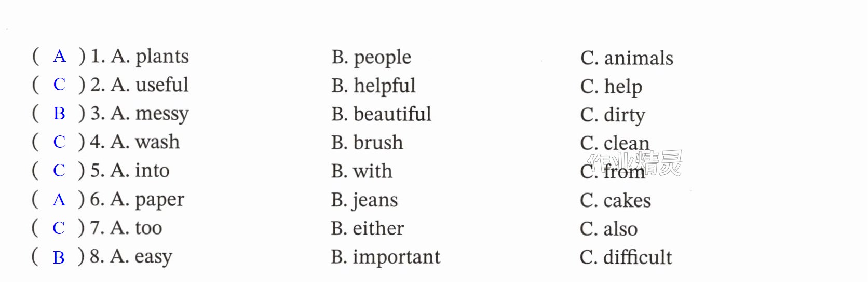The height and width of the screenshot is (303, 868).
Task: Select B. with in question 5
Action: pyautogui.click(x=362, y=171)
